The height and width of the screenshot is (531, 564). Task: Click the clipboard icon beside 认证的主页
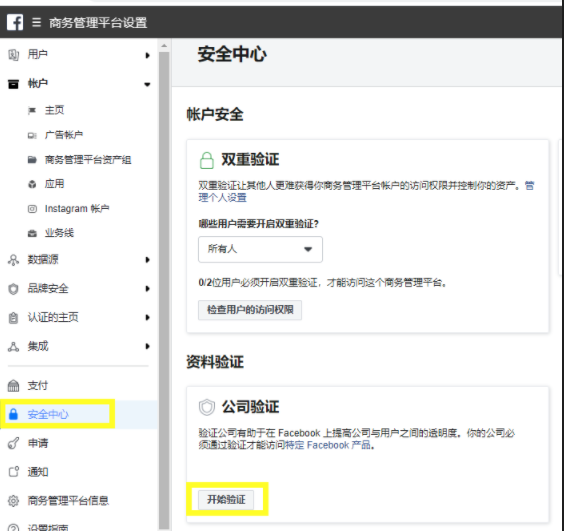pyautogui.click(x=13, y=318)
